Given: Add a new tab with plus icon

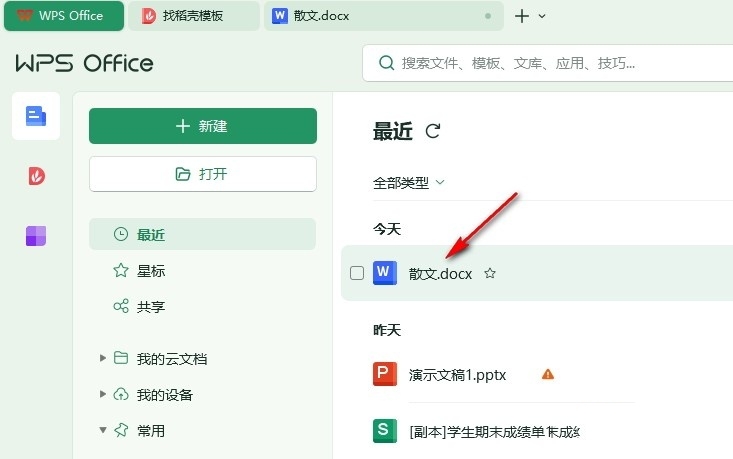Looking at the screenshot, I should (522, 16).
